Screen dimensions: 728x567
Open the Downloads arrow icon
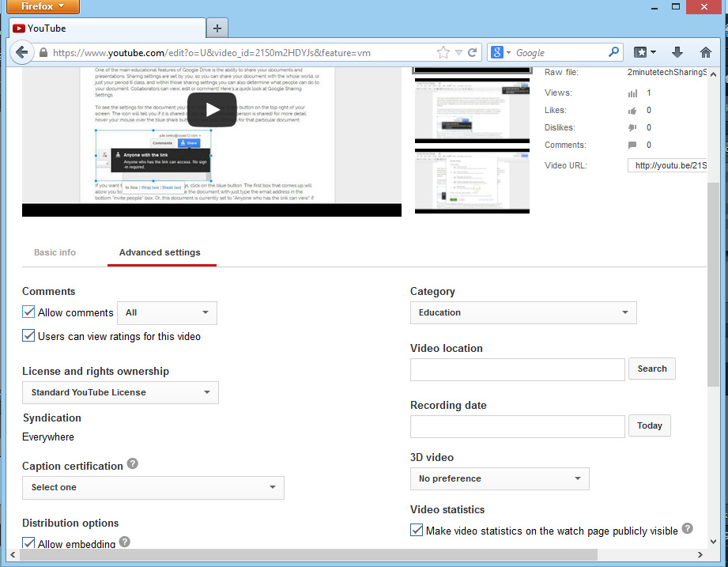click(x=677, y=52)
